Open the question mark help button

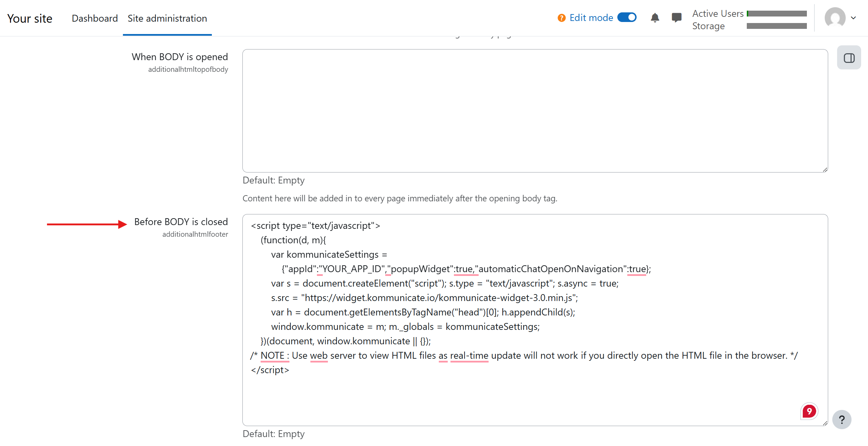pyautogui.click(x=842, y=420)
